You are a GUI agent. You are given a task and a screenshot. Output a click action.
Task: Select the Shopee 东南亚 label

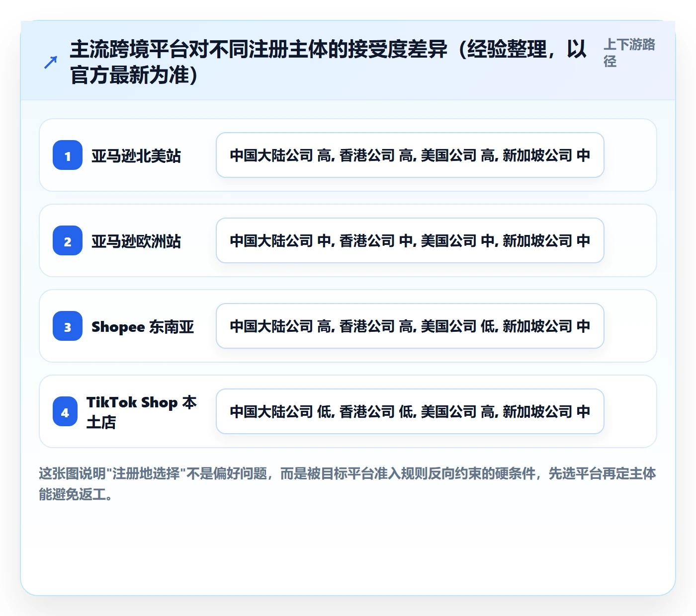click(x=143, y=326)
